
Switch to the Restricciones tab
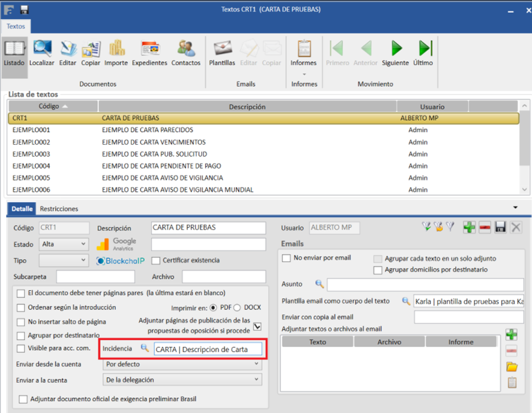(59, 209)
